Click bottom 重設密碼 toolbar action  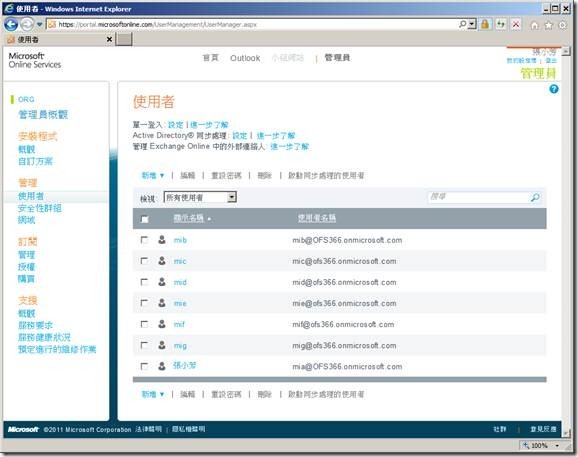click(226, 394)
